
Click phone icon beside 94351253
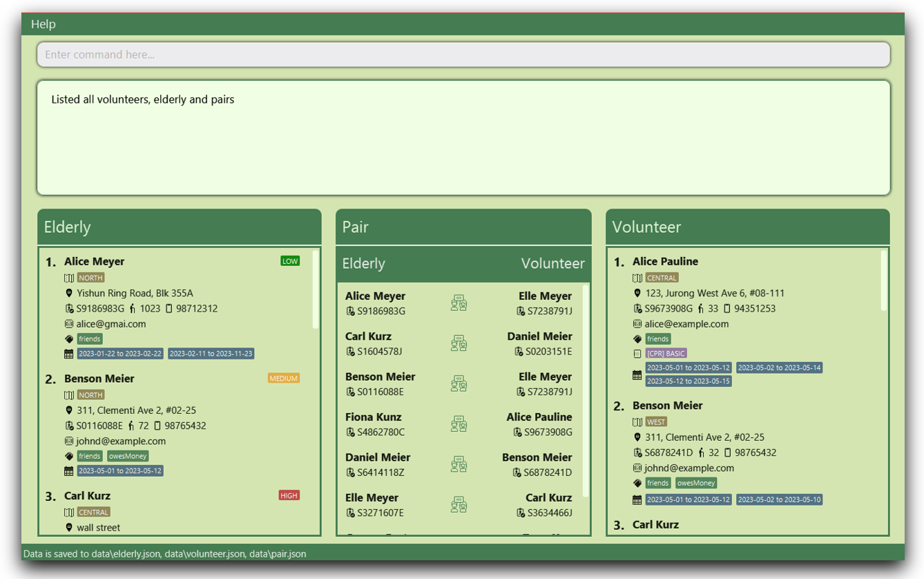click(x=726, y=308)
